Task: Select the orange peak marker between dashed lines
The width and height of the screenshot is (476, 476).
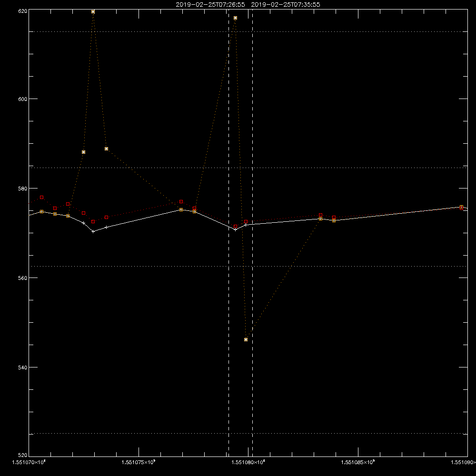Action: [x=235, y=18]
